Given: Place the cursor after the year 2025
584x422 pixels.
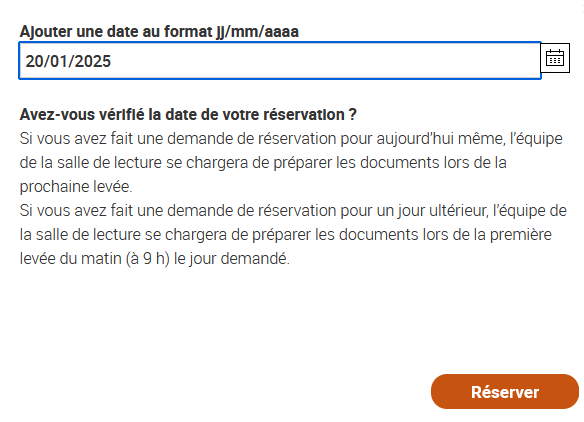Looking at the screenshot, I should pyautogui.click(x=112, y=61).
